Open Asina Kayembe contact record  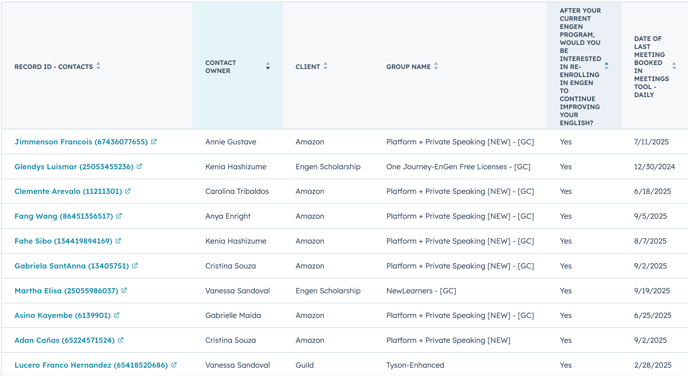62,315
